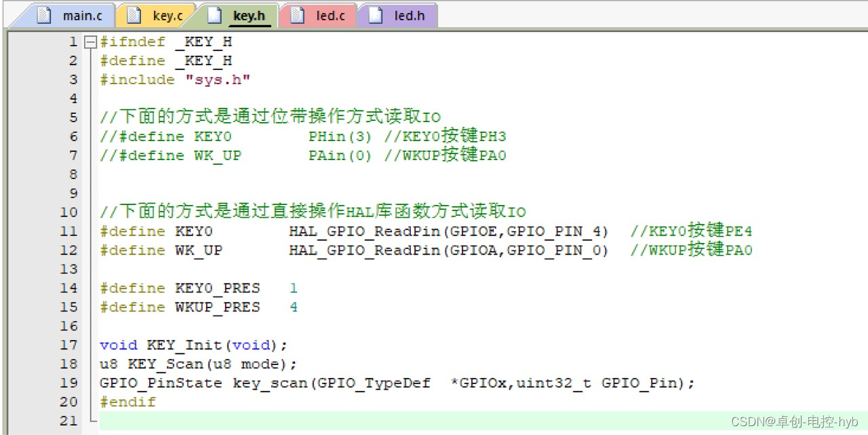Image resolution: width=868 pixels, height=435 pixels.
Task: Click the comment on line 10 about HAL库函数
Action: pyautogui.click(x=313, y=212)
